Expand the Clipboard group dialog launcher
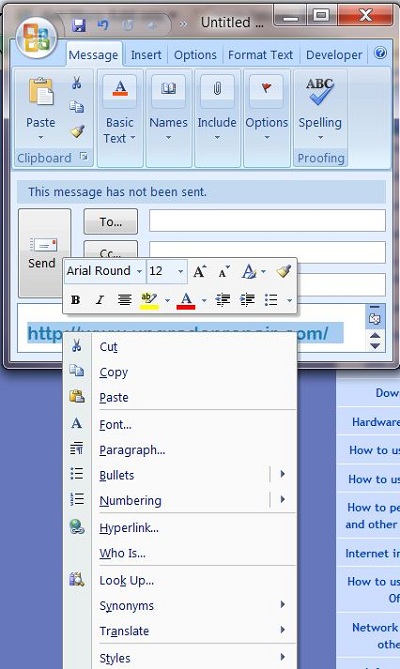Image resolution: width=400 pixels, height=669 pixels. tap(84, 157)
